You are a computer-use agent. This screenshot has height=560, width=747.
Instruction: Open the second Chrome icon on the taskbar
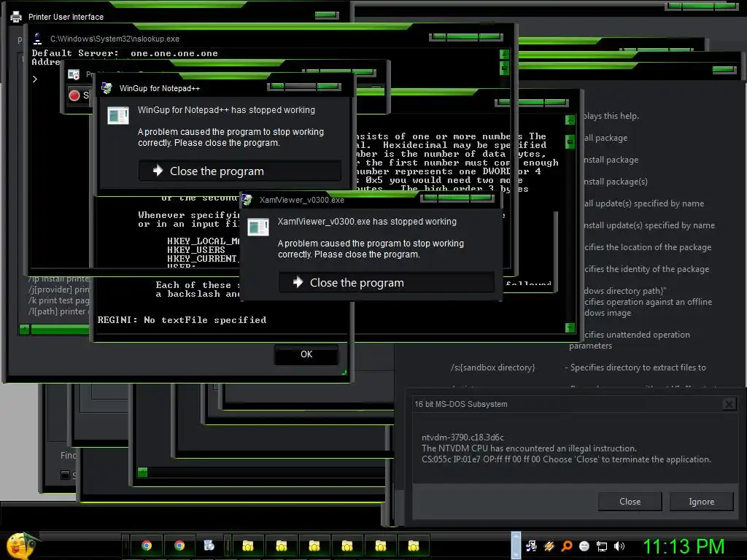(x=179, y=545)
